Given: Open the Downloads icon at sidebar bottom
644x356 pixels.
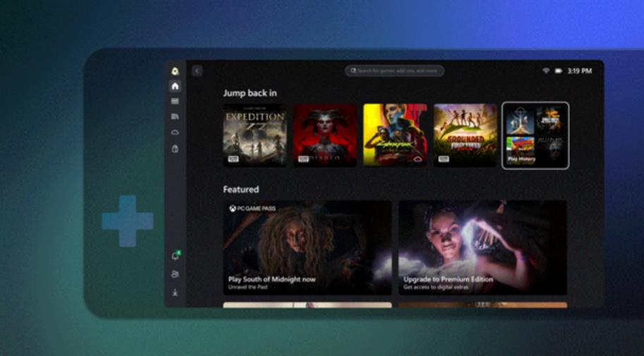Looking at the screenshot, I should (175, 292).
